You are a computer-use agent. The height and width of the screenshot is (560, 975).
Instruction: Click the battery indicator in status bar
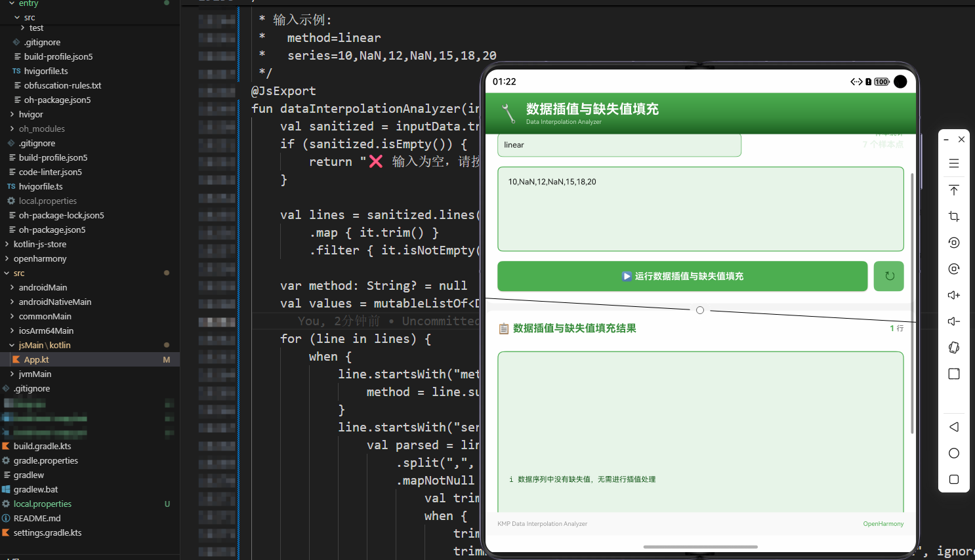coord(882,82)
